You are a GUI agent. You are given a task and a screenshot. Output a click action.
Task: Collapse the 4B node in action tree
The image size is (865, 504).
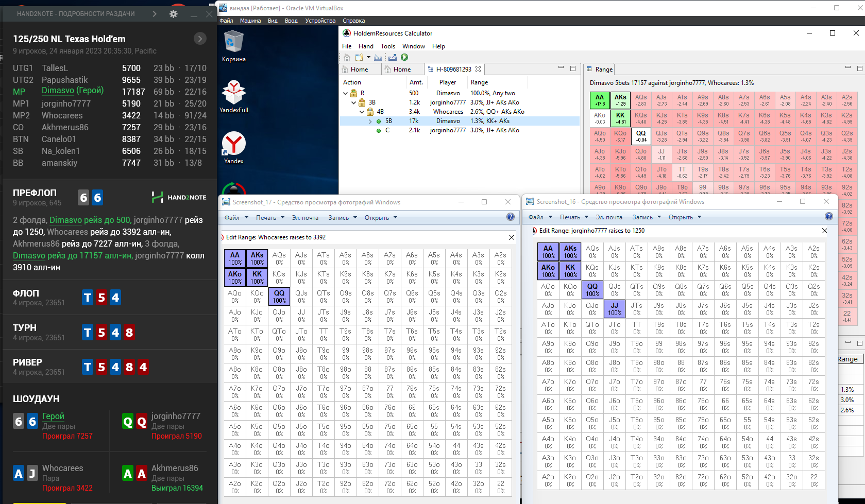(x=362, y=112)
